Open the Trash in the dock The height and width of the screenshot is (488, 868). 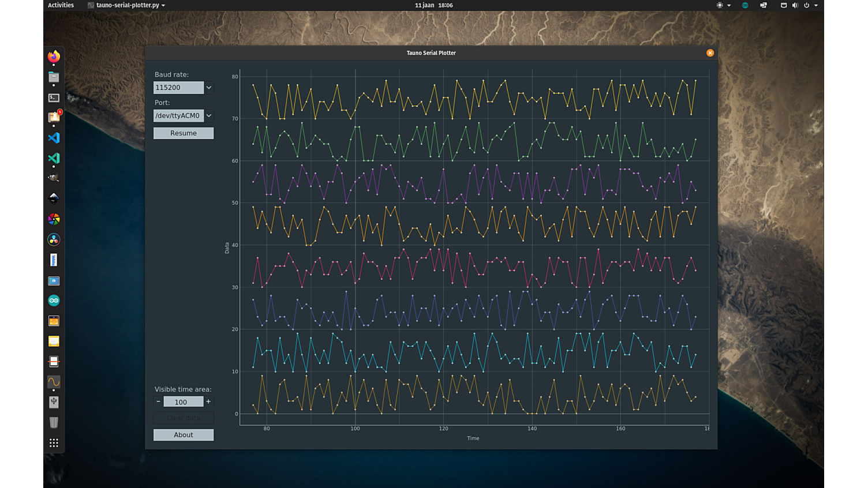click(54, 423)
